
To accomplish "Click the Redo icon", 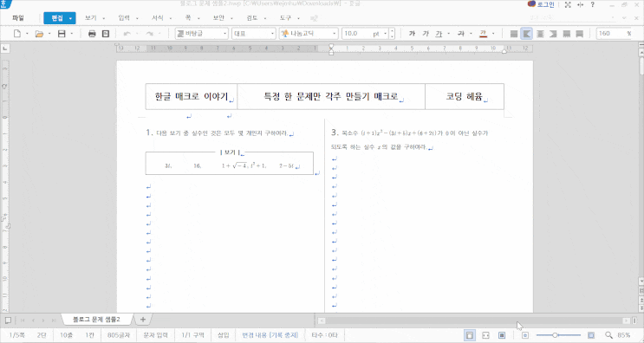I will [149, 34].
